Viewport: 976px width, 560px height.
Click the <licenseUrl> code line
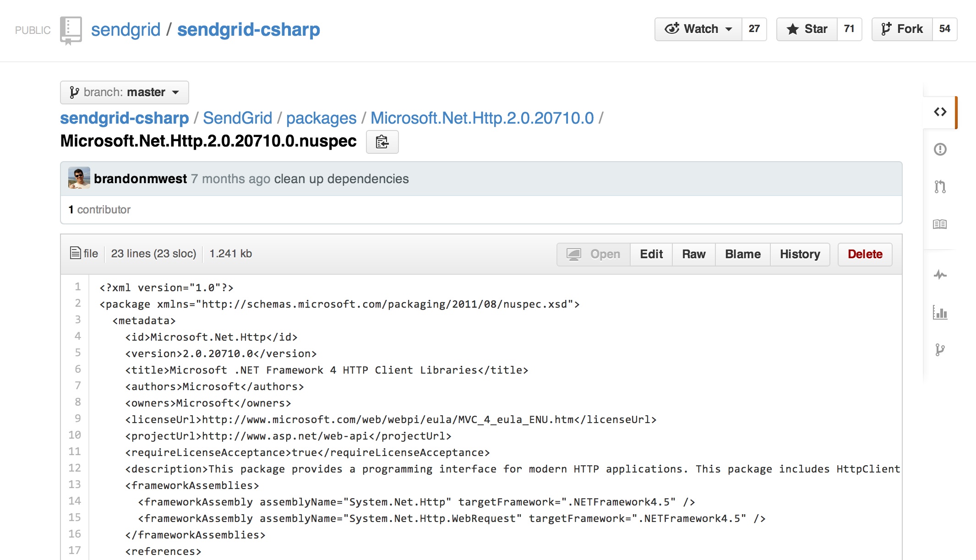(391, 419)
